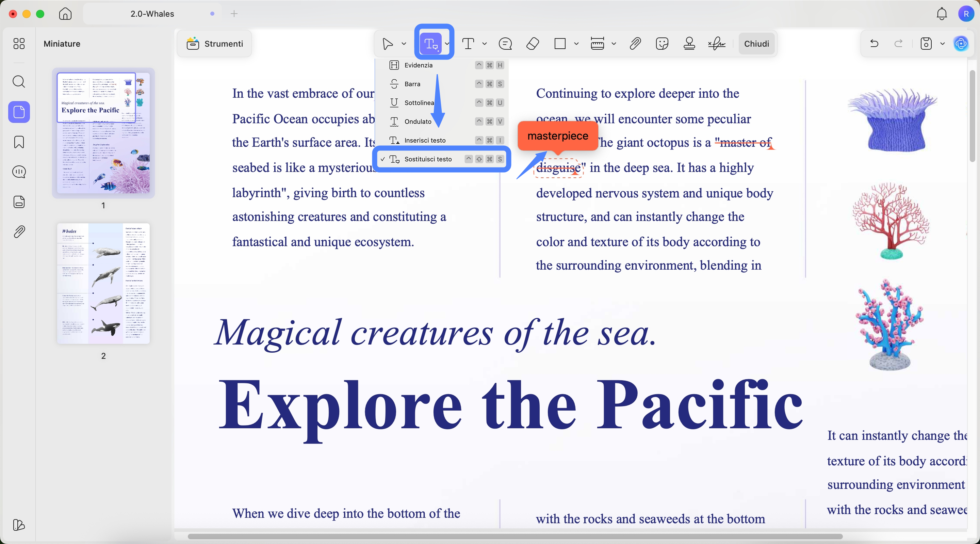Undo the last action
The height and width of the screenshot is (544, 980).
(x=874, y=44)
